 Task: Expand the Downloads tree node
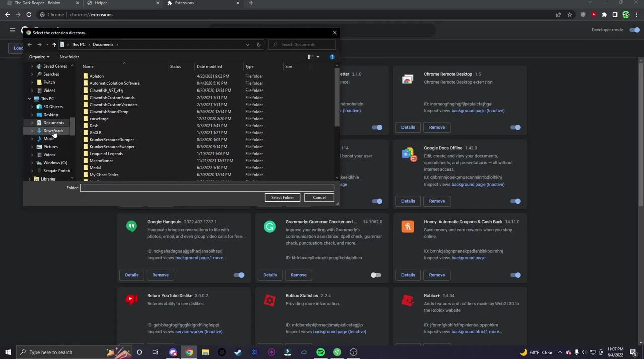point(32,131)
